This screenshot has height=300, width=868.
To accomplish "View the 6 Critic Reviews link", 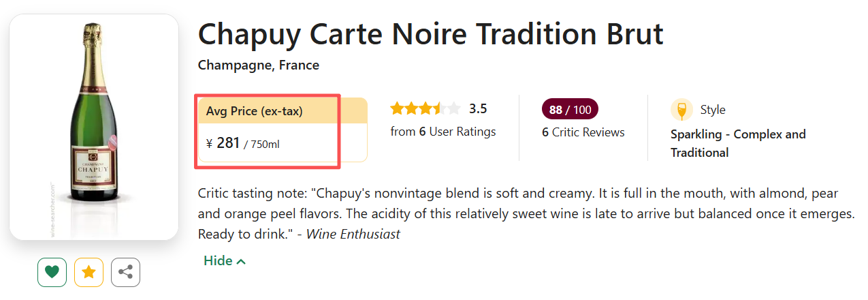I will (583, 132).
